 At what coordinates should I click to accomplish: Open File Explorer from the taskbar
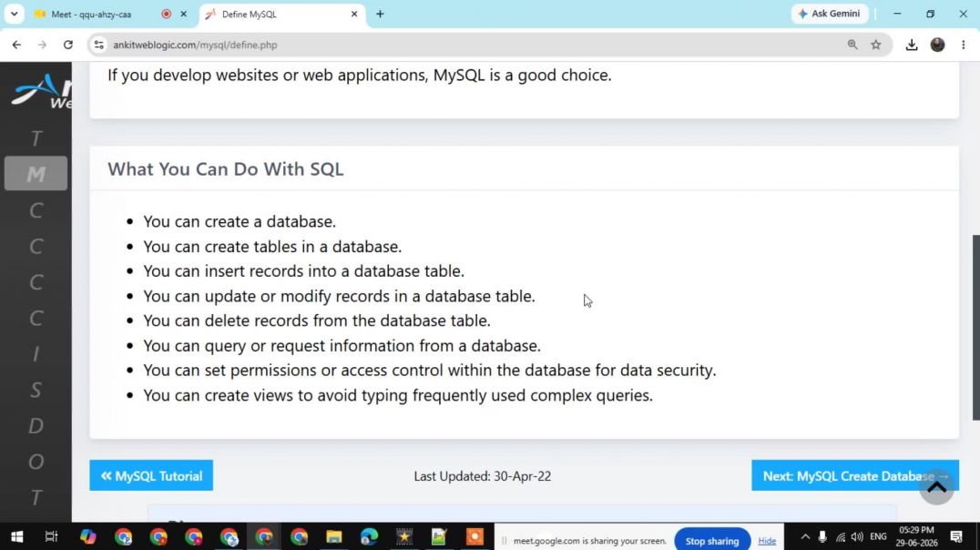[x=333, y=537]
